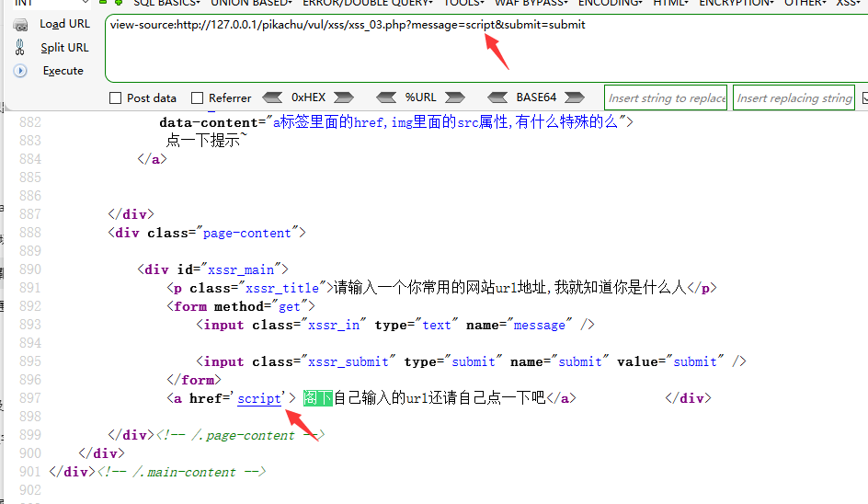868x504 pixels.
Task: Click the green minus icon in HackBar menu
Action: click(102, 2)
